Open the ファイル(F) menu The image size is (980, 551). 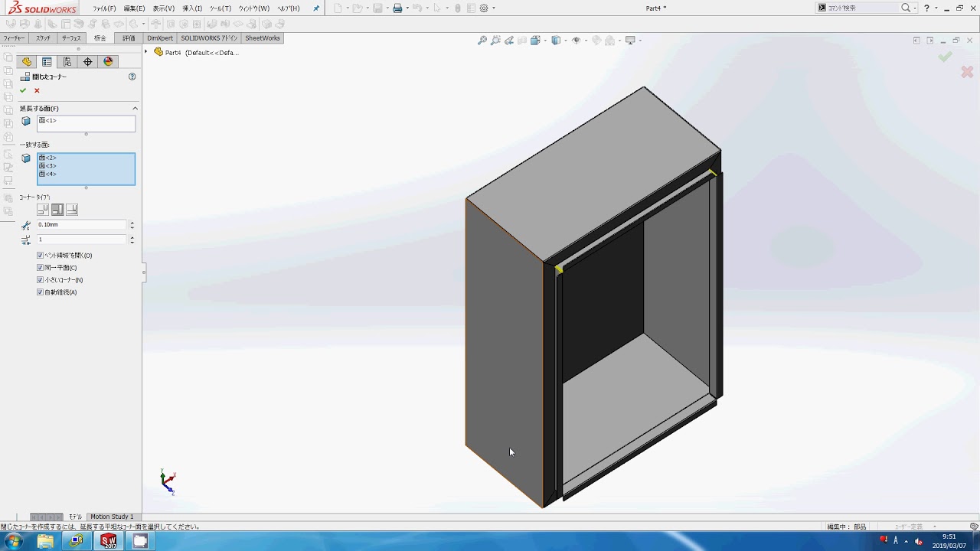click(x=104, y=8)
